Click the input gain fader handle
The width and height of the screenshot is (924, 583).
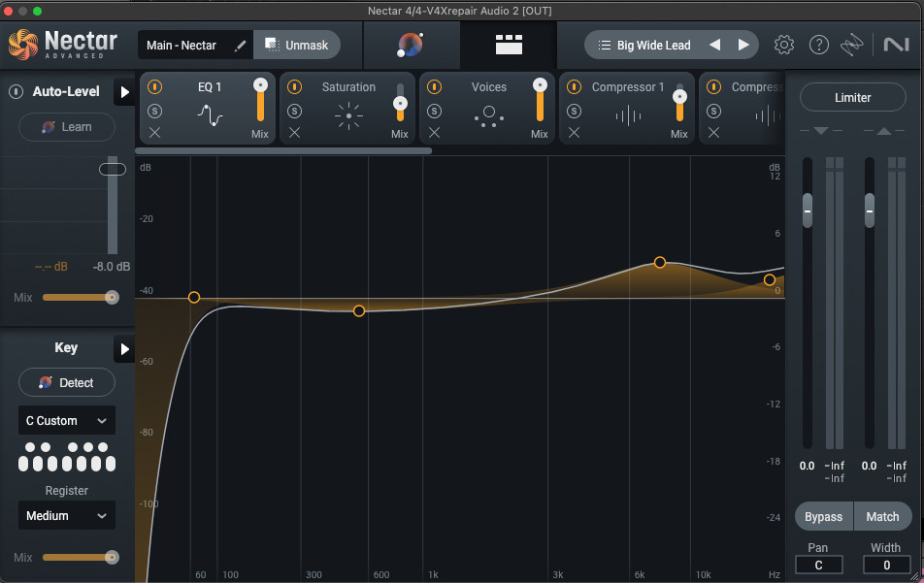808,211
